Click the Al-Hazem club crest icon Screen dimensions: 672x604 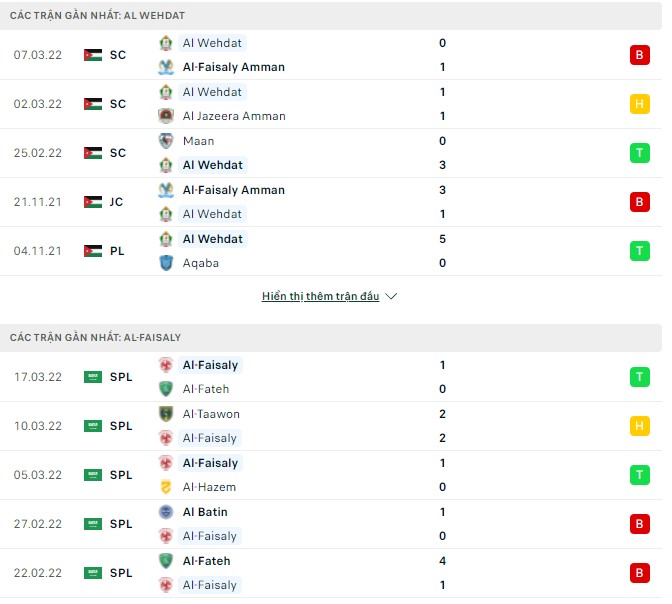[x=166, y=487]
